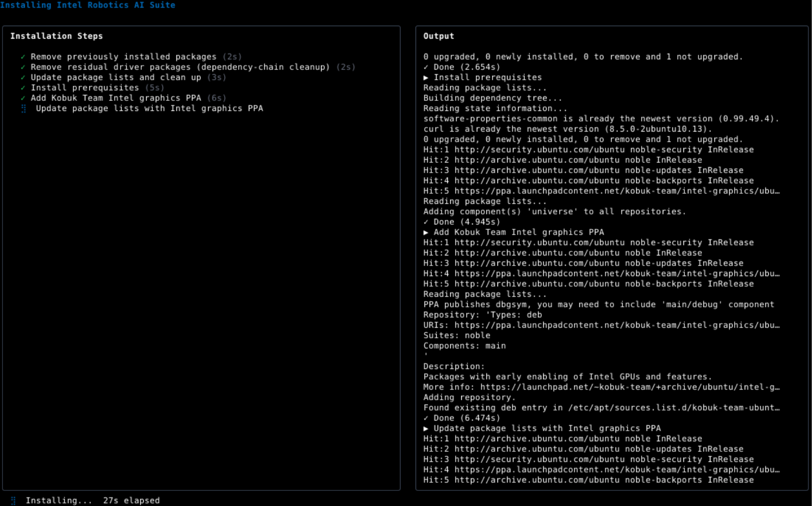
Task: Click the checkmark beside "Install prerequisites" in Installation Steps
Action: click(x=23, y=88)
